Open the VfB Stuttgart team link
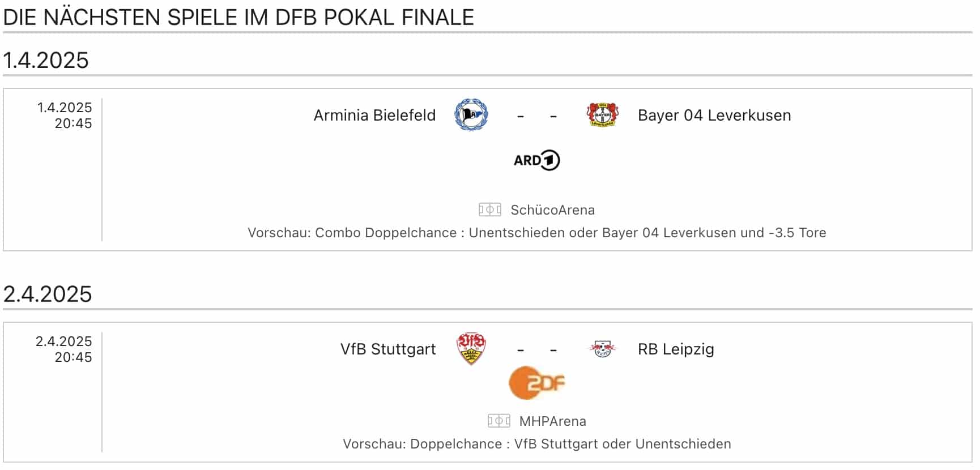The width and height of the screenshot is (980, 470). tap(388, 349)
